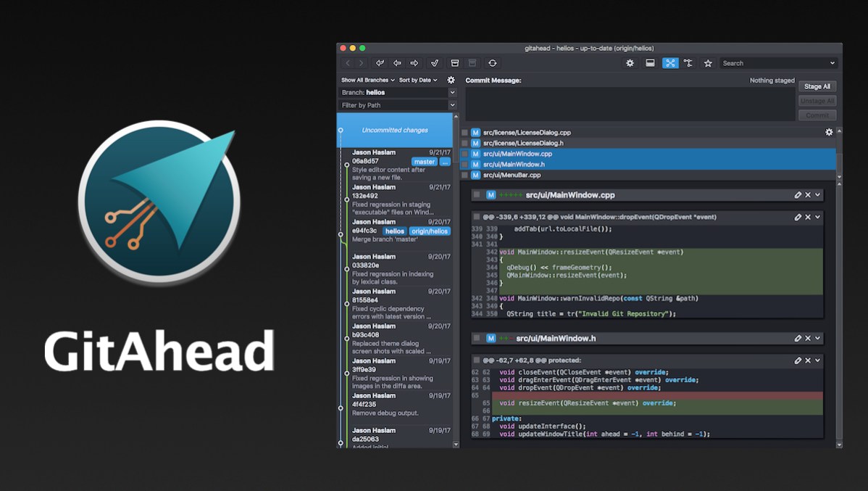Select the Uncommitted changes row
868x491 pixels.
[395, 131]
